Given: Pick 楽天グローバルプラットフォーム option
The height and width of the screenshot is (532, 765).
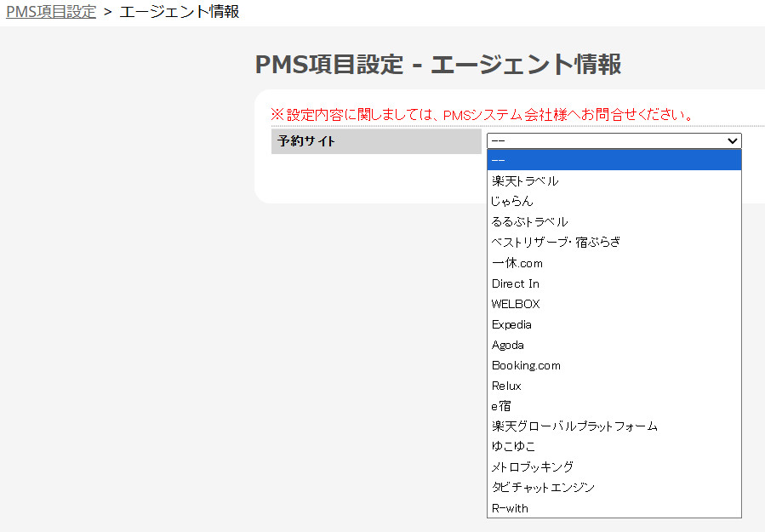Looking at the screenshot, I should [x=614, y=426].
